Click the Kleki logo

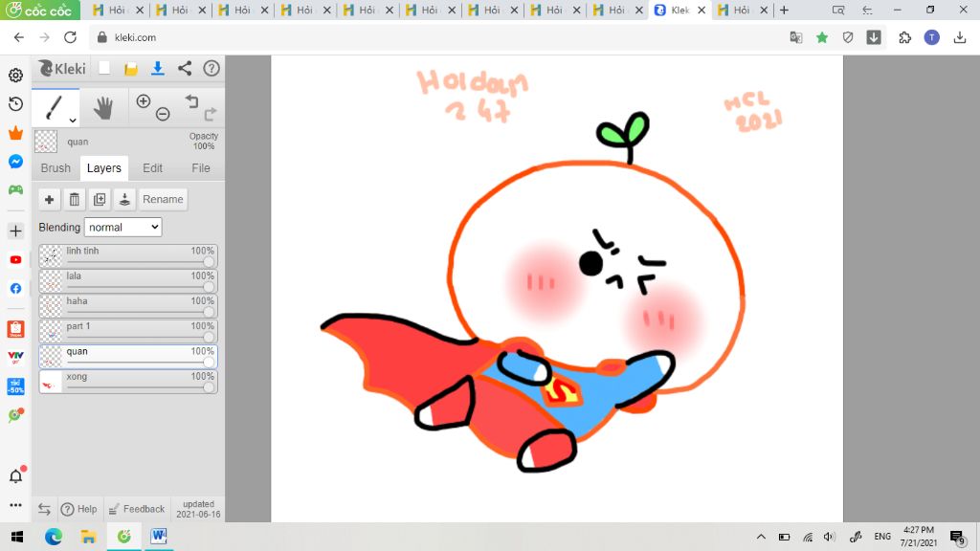(x=62, y=68)
